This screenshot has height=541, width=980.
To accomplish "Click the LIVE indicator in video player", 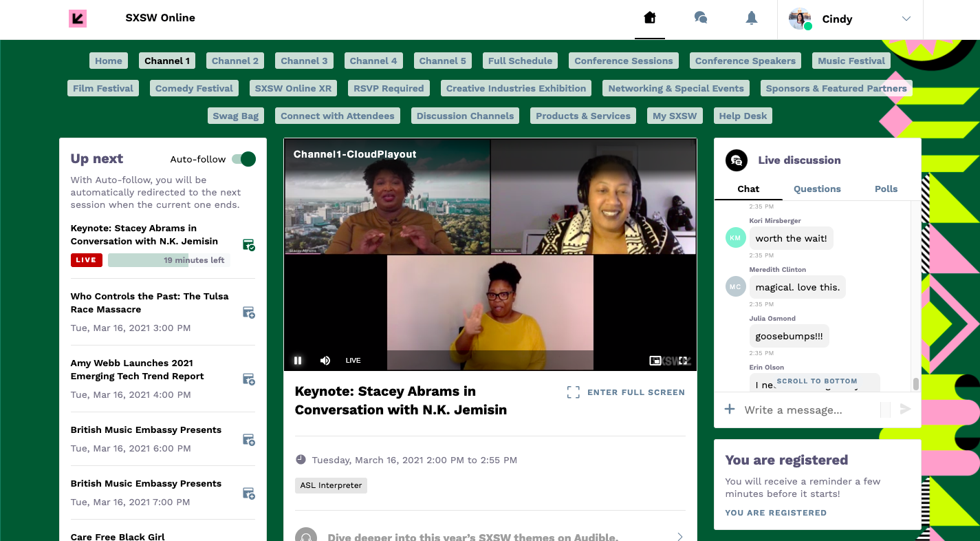I will pyautogui.click(x=353, y=360).
